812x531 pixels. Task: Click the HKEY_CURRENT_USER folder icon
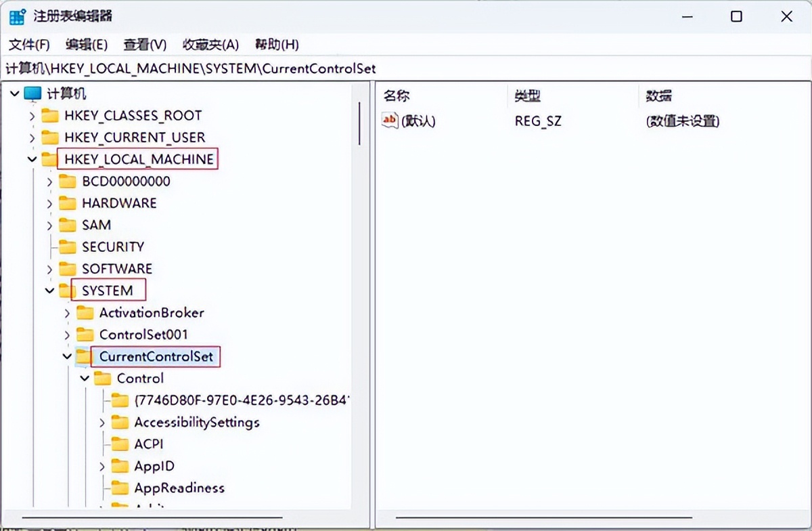[50, 137]
